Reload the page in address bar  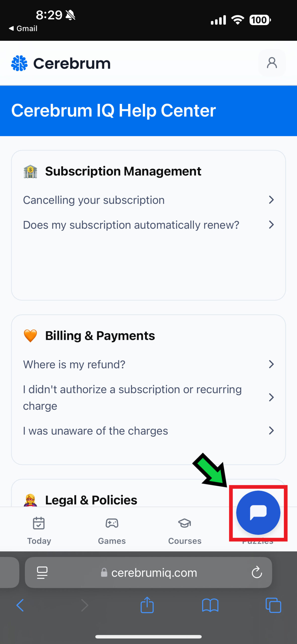[257, 573]
